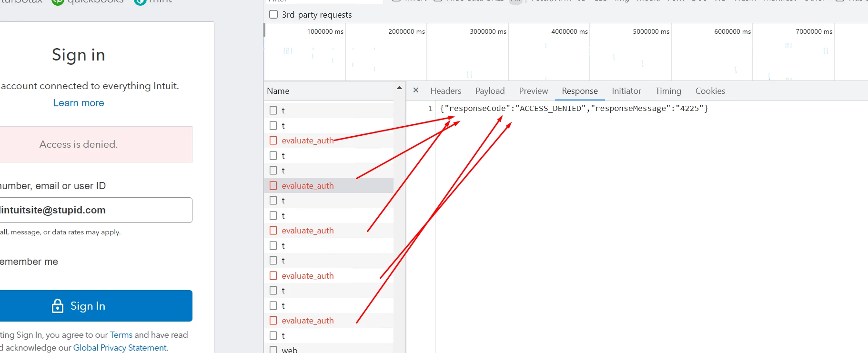Switch to the Payload tab
868x353 pixels.
(490, 91)
